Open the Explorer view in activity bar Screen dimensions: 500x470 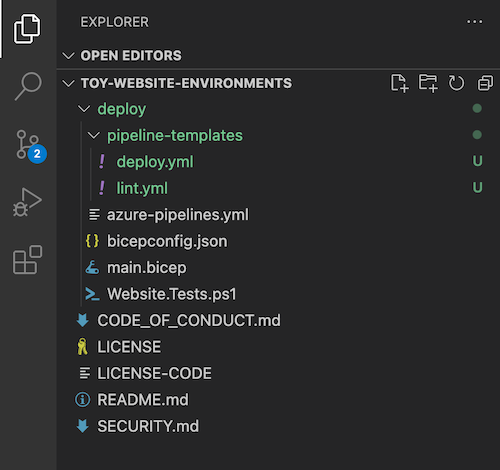pos(27,29)
